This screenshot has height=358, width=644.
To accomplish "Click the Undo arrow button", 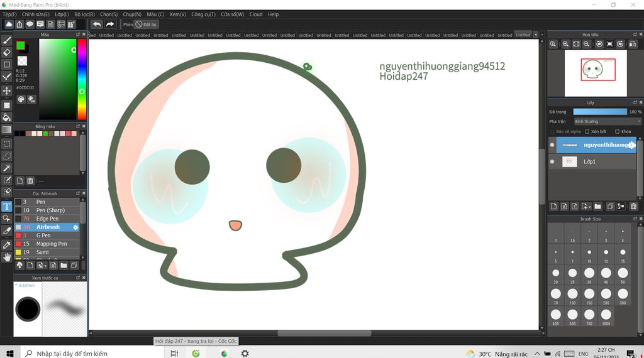I will coord(97,24).
